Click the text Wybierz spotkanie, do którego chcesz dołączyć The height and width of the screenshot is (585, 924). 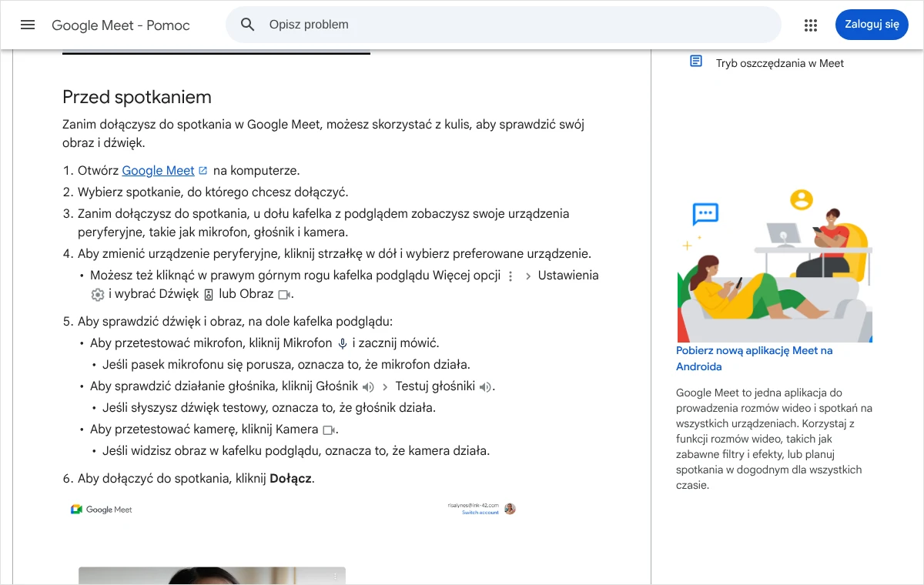pos(213,192)
